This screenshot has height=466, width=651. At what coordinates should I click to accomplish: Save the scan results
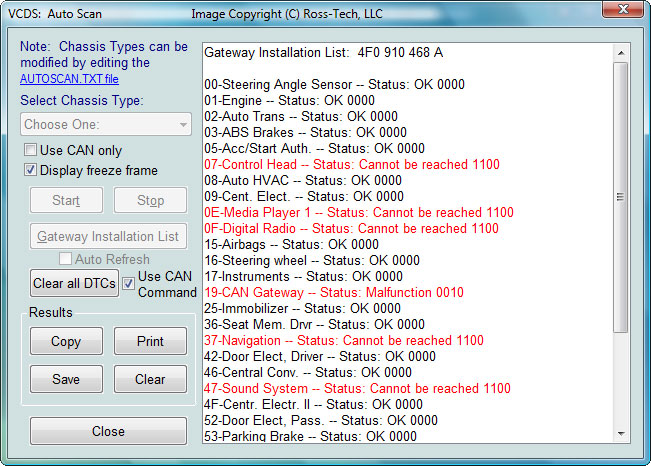pyautogui.click(x=66, y=379)
